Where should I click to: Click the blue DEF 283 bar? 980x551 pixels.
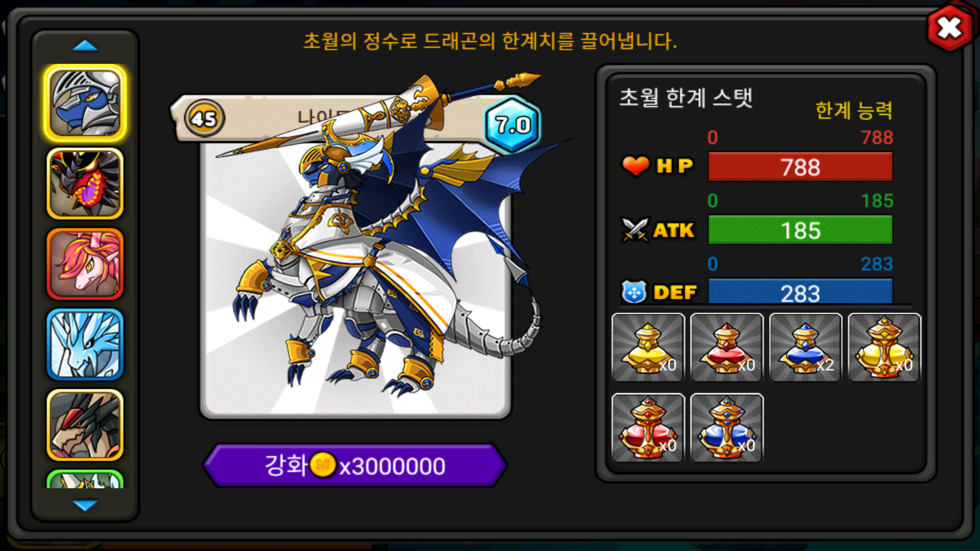click(800, 292)
